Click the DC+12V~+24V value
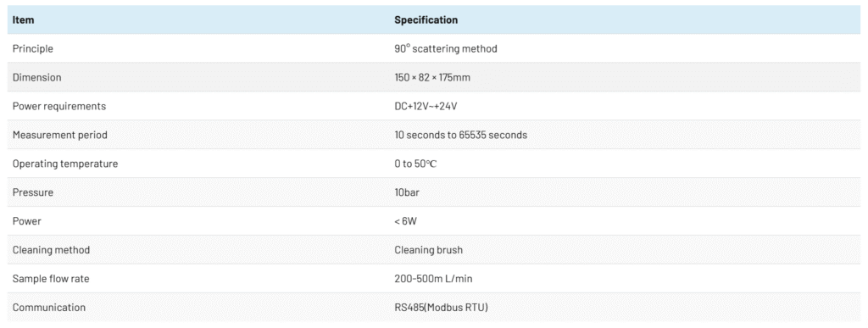This screenshot has width=868, height=328. click(426, 106)
